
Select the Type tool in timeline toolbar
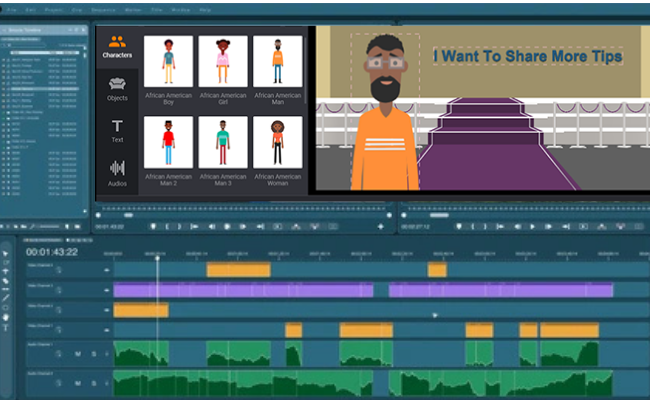7,328
